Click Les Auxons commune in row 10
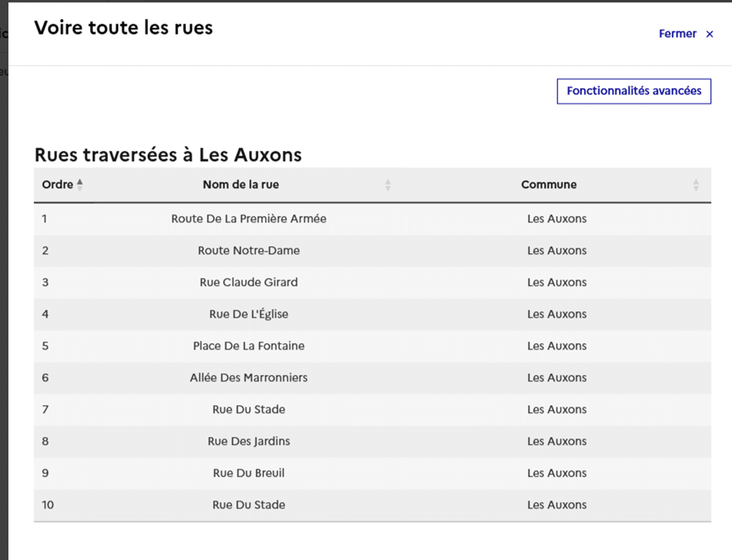Screen dimensions: 732x560 click(x=557, y=504)
